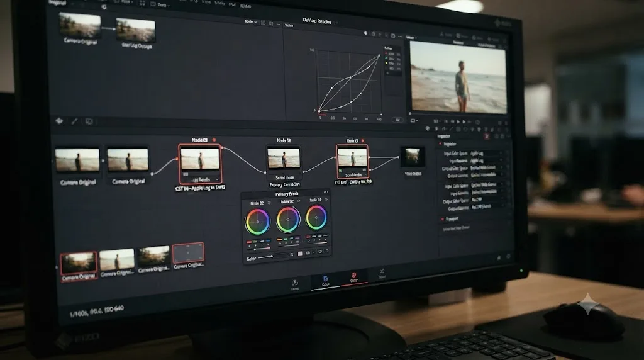This screenshot has width=644, height=360.
Task: Switch to the Notes tab above the curves
Action: tap(289, 25)
